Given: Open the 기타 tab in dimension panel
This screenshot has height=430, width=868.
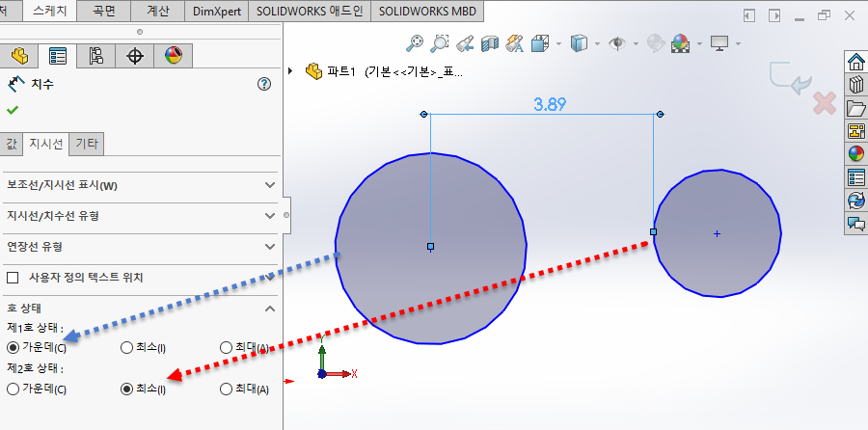Looking at the screenshot, I should tap(87, 144).
